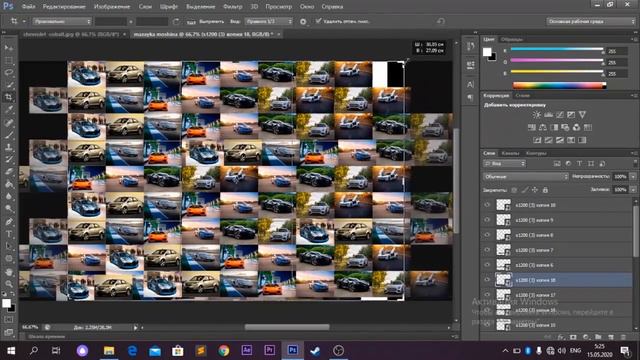Image resolution: width=640 pixels, height=360 pixels.
Task: Toggle the layer filtering switch
Action: point(635,163)
